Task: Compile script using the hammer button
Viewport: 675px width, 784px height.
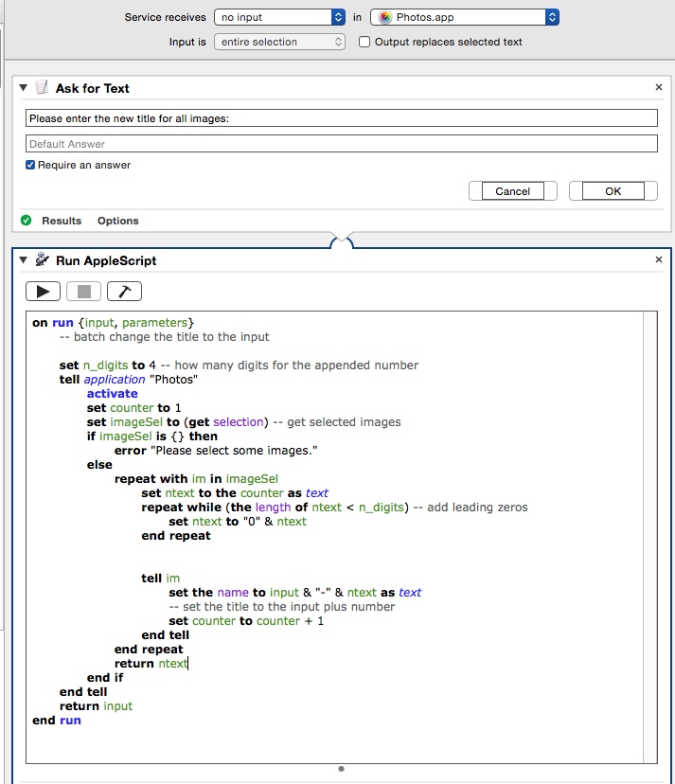Action: [125, 292]
